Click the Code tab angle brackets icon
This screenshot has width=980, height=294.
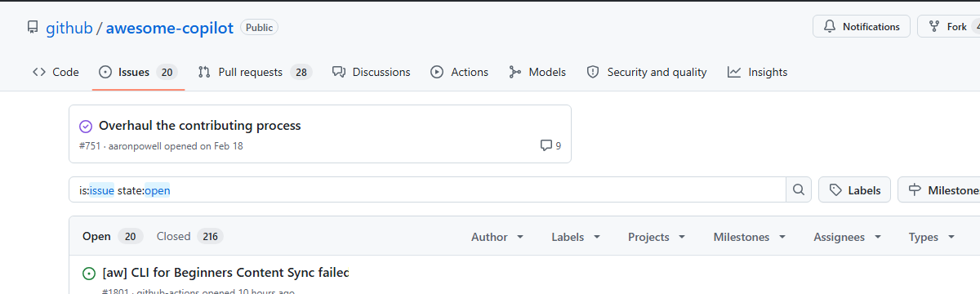pyautogui.click(x=39, y=72)
